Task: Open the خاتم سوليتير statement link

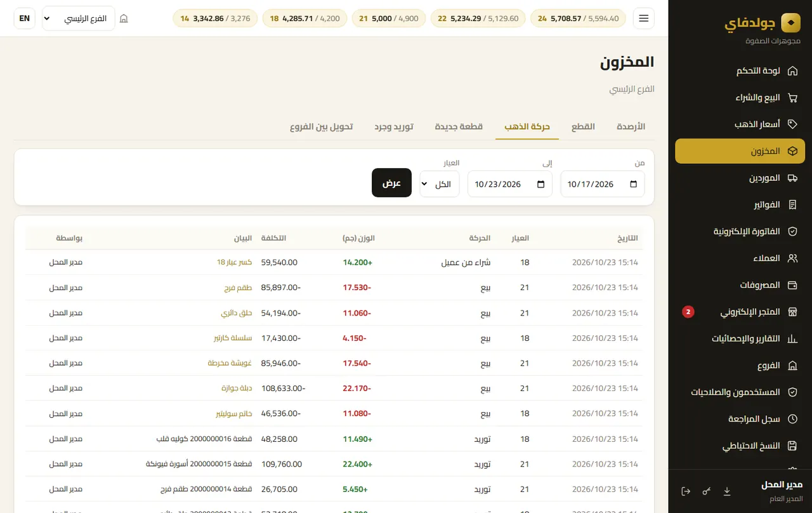Action: click(234, 414)
